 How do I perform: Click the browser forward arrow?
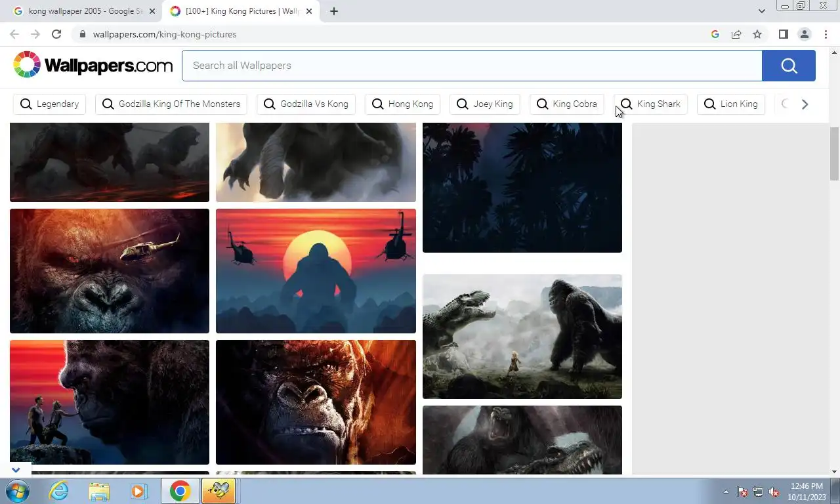(x=35, y=34)
